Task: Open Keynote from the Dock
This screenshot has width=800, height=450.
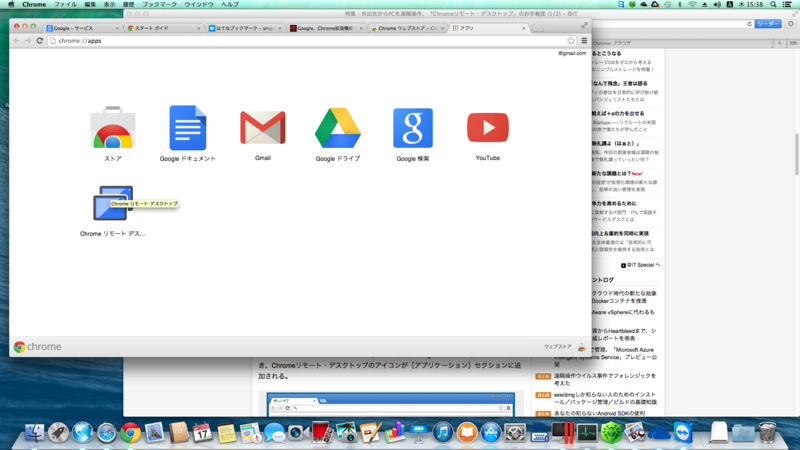Action: [x=418, y=433]
